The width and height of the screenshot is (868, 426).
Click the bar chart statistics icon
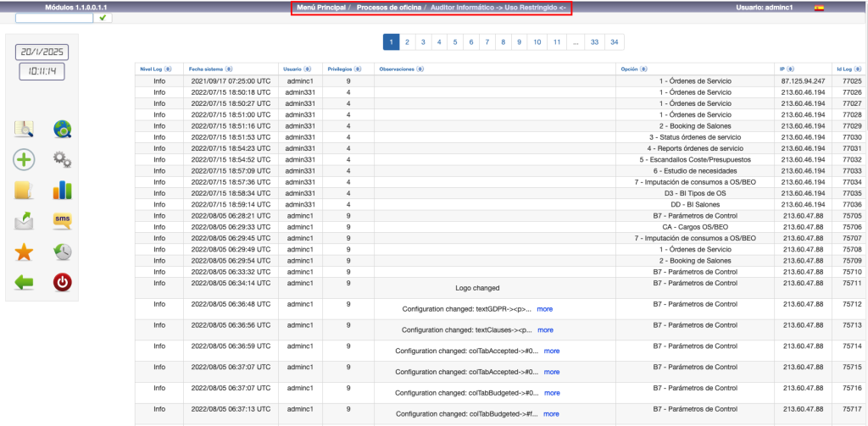62,190
